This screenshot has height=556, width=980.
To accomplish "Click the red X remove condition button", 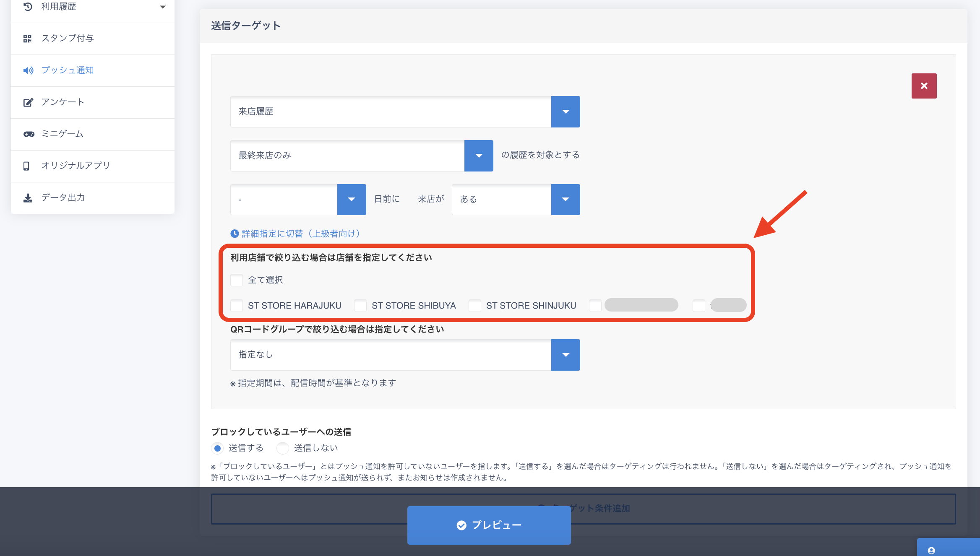I will point(924,86).
